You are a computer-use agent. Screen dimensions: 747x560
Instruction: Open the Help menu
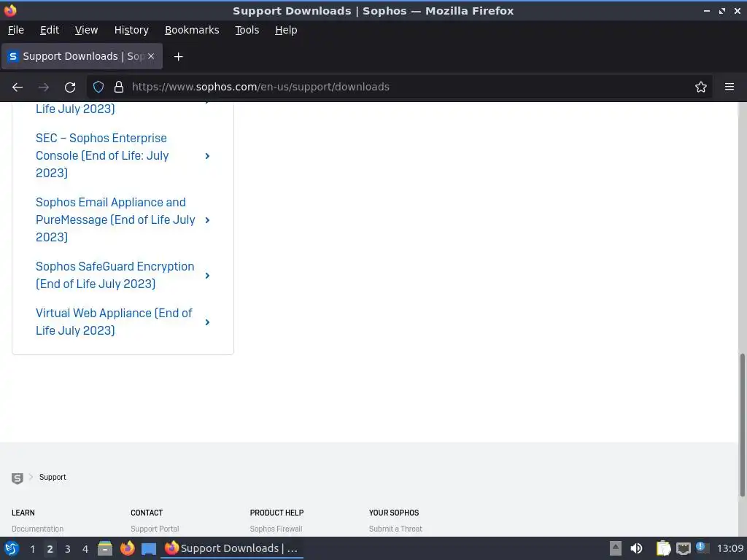click(x=286, y=30)
